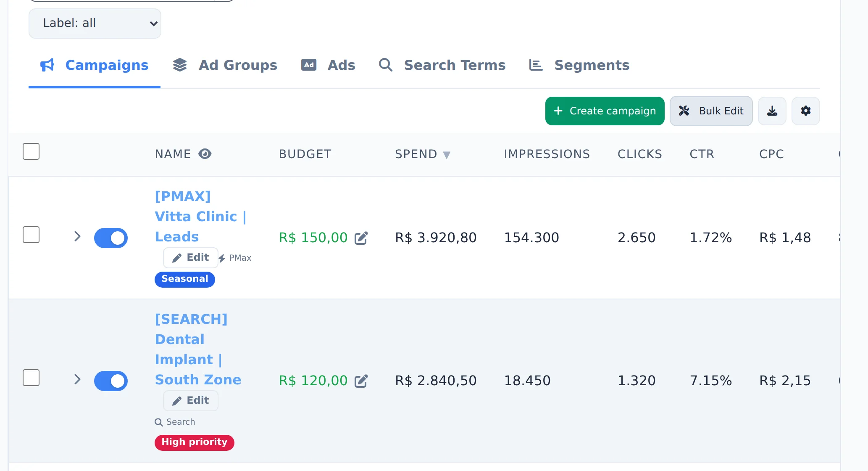Toggle off the Dental Implant South Zone campaign
Viewport: 868px width, 471px height.
coord(111,381)
